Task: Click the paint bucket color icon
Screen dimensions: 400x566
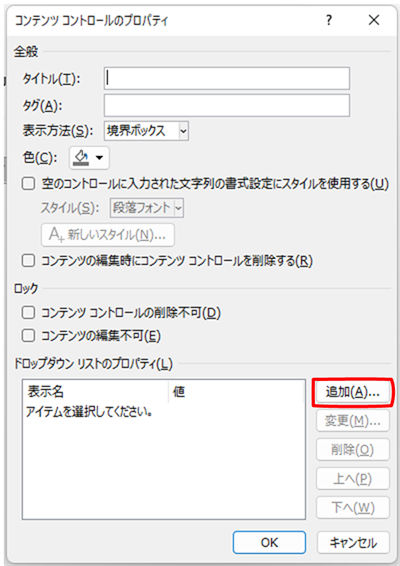Action: [x=81, y=158]
